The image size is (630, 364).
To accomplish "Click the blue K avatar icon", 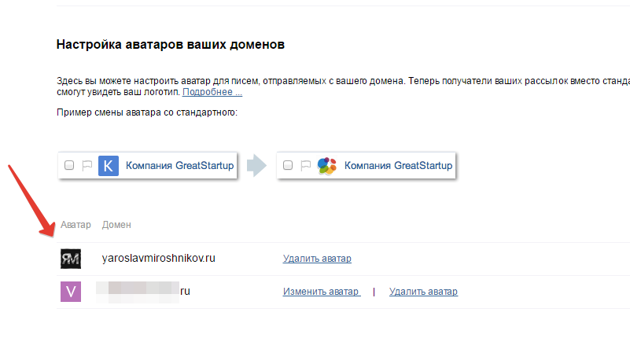I will [109, 166].
